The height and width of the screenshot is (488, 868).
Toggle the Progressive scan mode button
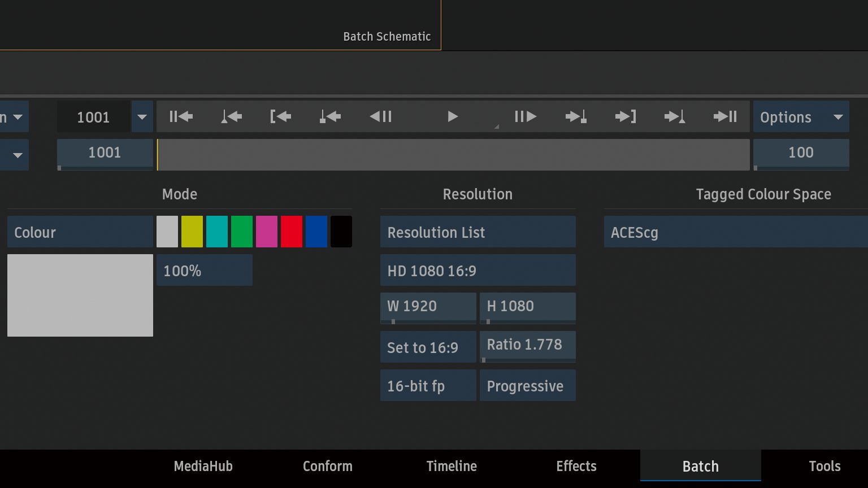click(x=528, y=385)
